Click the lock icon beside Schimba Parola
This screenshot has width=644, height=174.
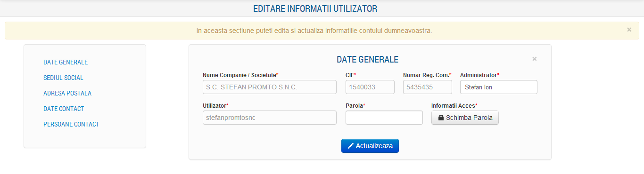click(441, 118)
